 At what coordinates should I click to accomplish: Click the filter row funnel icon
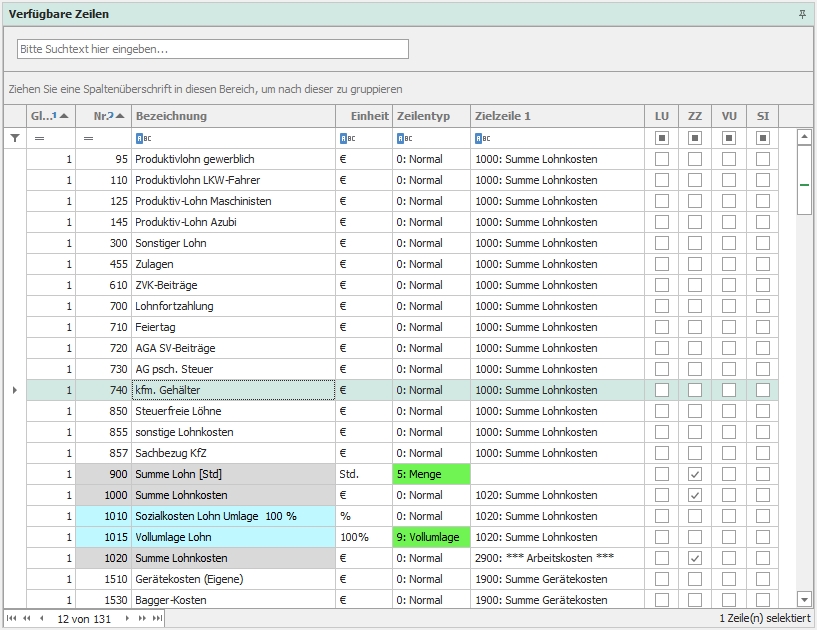pyautogui.click(x=14, y=138)
